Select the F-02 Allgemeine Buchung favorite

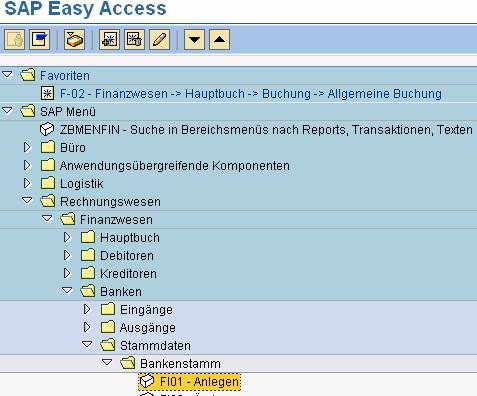251,94
